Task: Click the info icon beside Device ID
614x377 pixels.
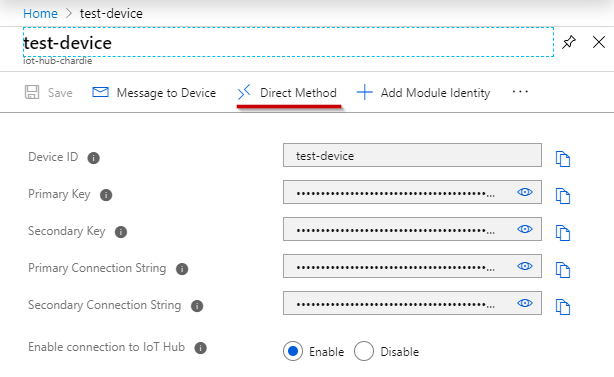Action: (x=93, y=158)
